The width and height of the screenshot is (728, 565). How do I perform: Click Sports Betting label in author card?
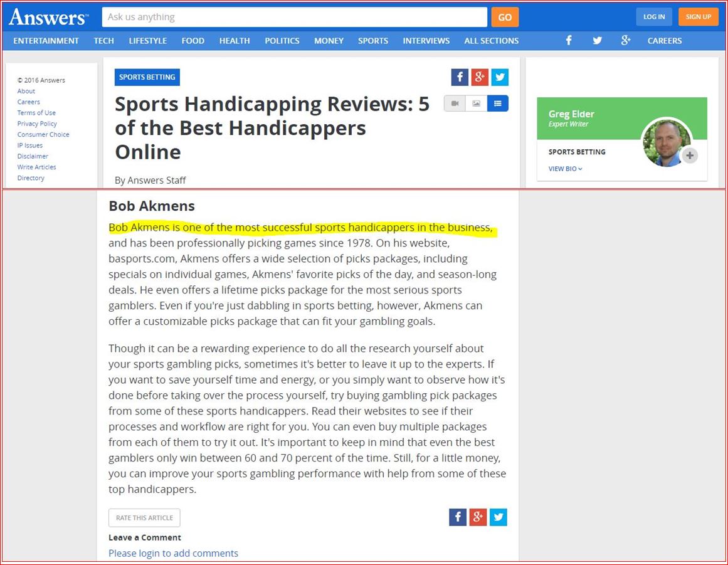[577, 152]
